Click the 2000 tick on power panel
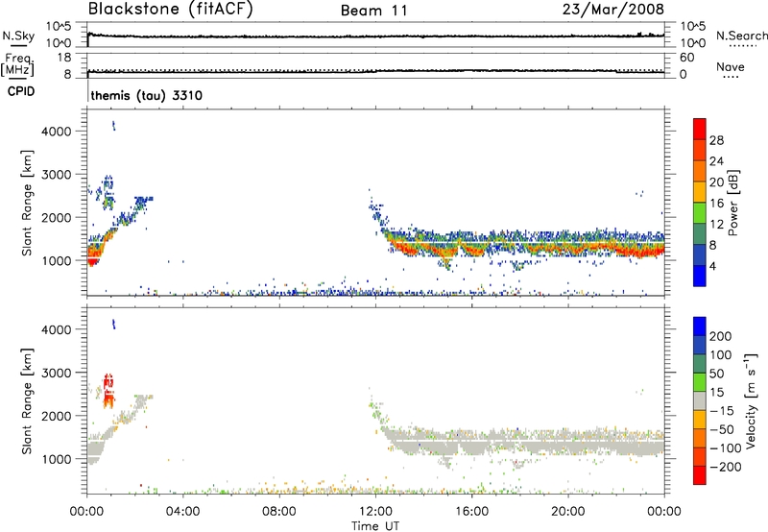Viewport: 768px width, 532px height. coord(57,217)
